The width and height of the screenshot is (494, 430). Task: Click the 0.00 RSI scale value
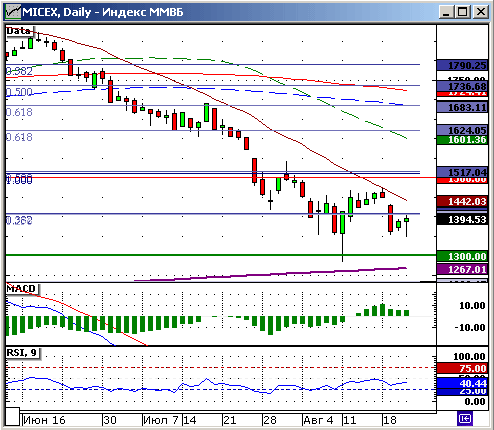(x=475, y=401)
